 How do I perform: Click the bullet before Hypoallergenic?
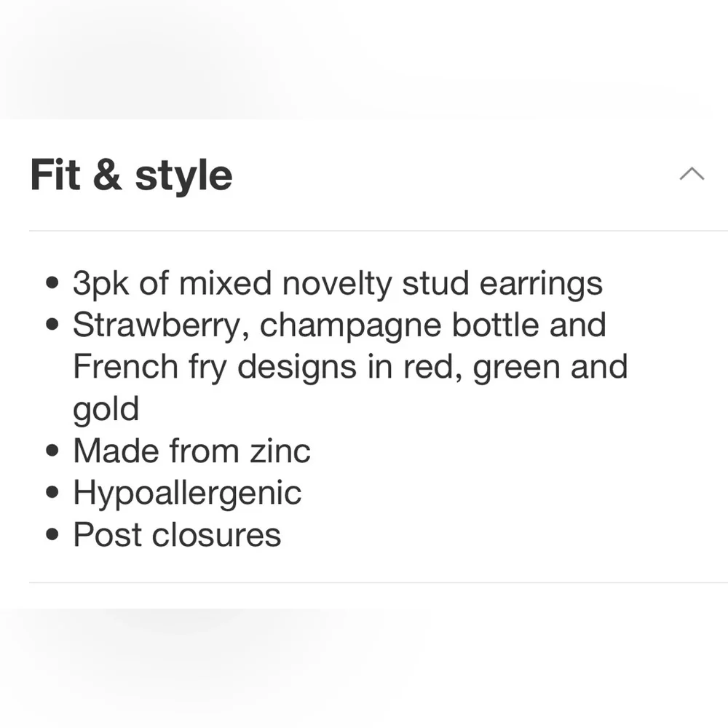[x=51, y=493]
